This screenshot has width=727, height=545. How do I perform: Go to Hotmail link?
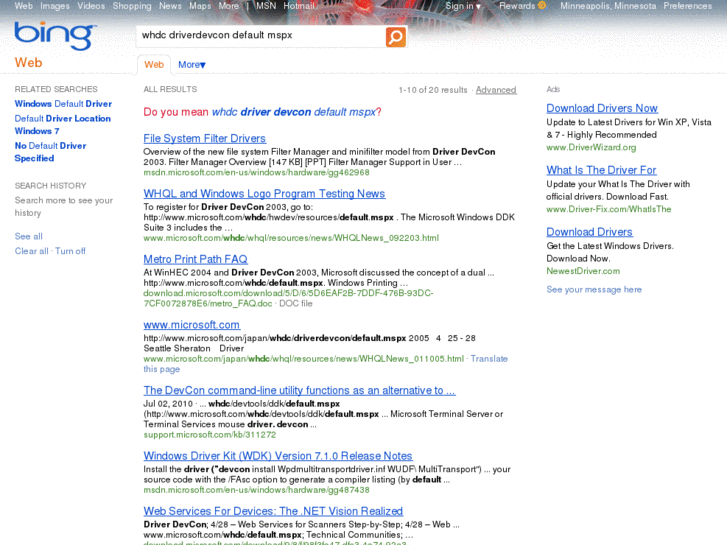(299, 6)
